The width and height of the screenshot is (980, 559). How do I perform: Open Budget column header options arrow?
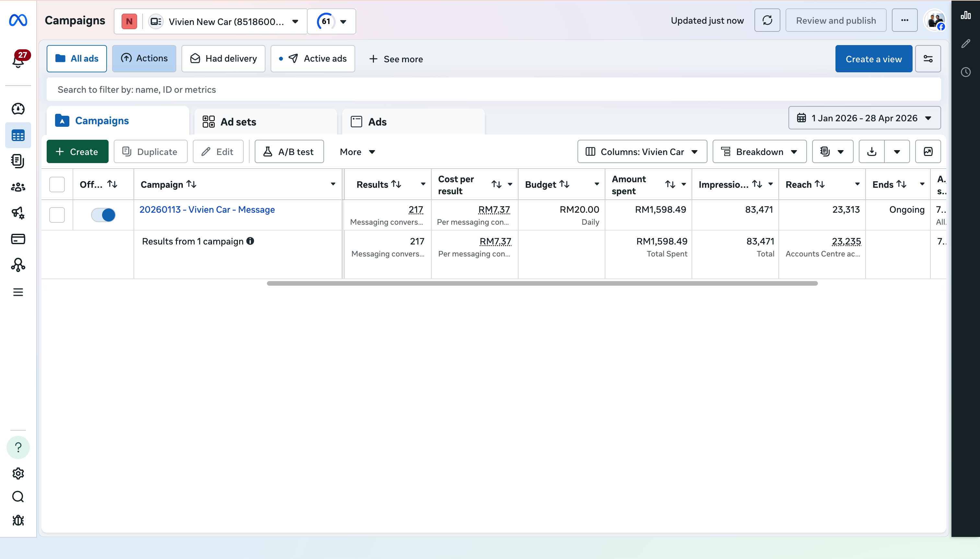tap(597, 184)
